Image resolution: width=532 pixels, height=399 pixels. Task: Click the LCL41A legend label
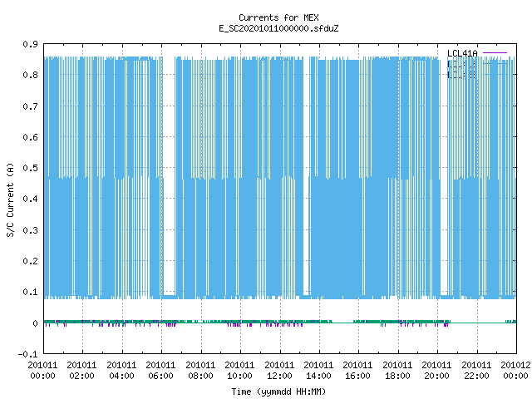462,53
